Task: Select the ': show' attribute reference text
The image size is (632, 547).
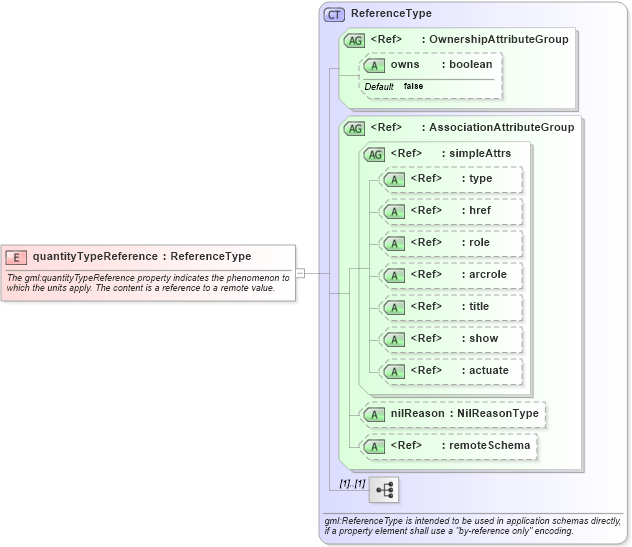Action: click(480, 338)
